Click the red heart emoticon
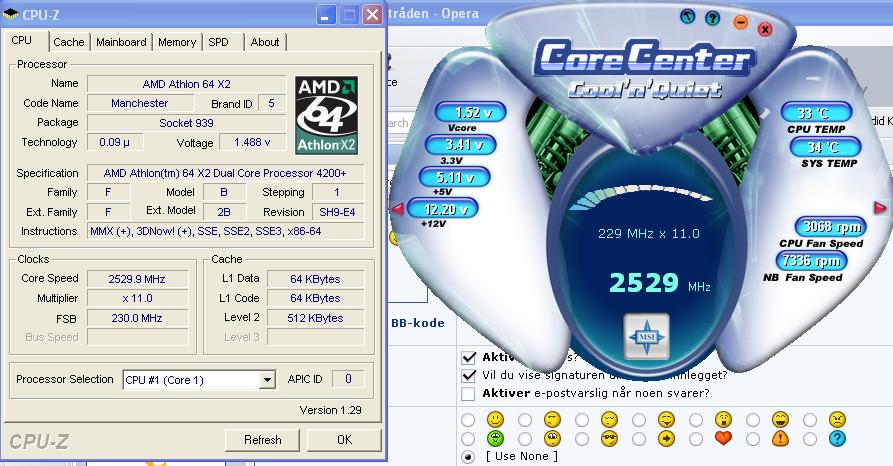This screenshot has width=893, height=466. pyautogui.click(x=723, y=439)
